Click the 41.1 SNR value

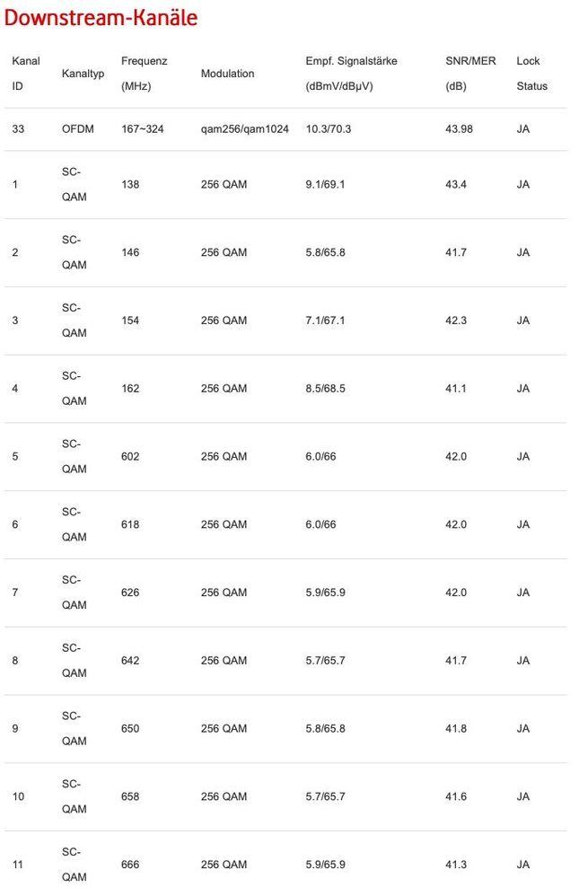456,389
